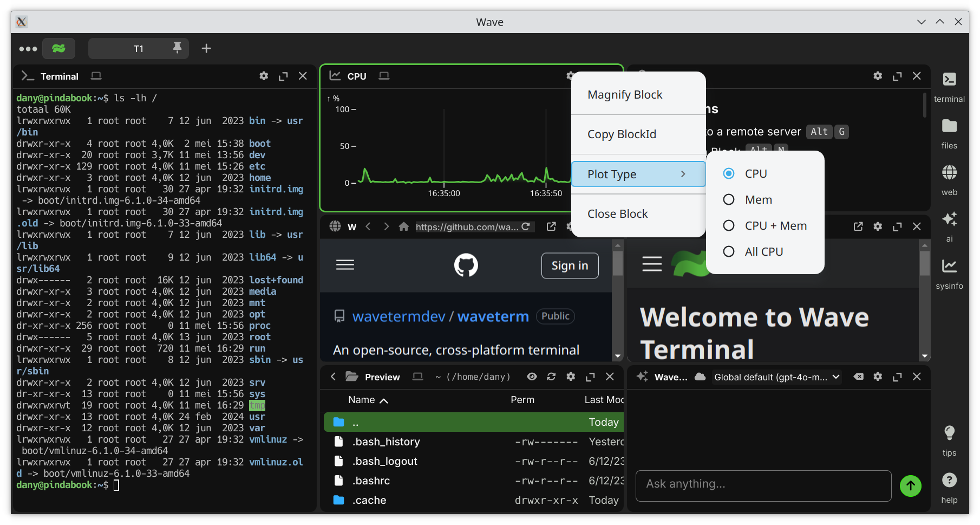Magnify the Preview block
The height and width of the screenshot is (525, 980).
590,377
